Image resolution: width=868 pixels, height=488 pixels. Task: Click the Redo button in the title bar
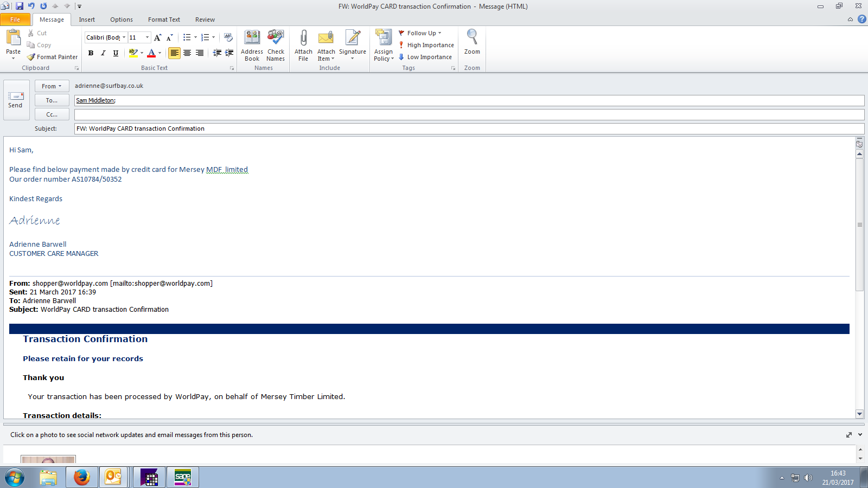tap(43, 6)
